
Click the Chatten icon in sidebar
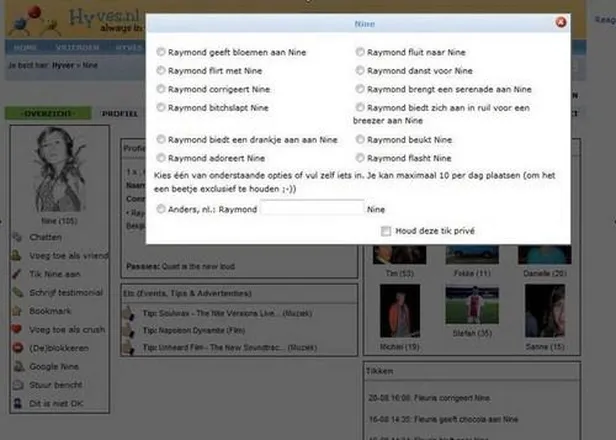(x=18, y=237)
